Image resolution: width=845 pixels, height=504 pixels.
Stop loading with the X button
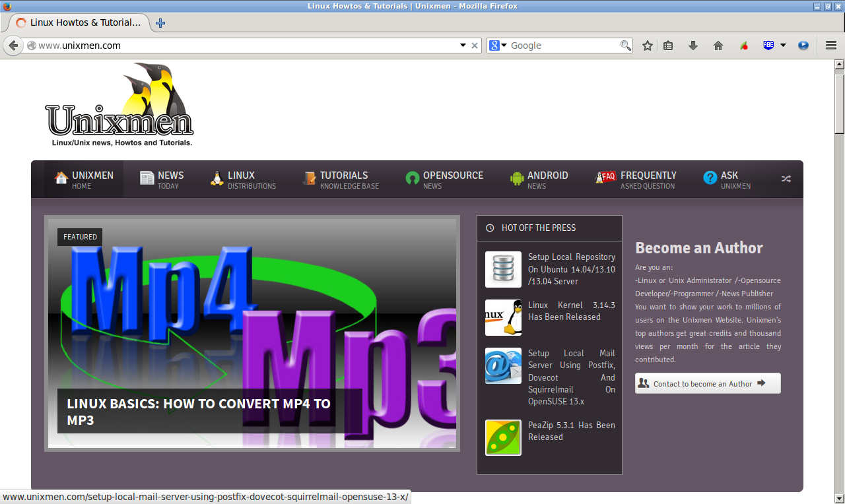point(475,46)
